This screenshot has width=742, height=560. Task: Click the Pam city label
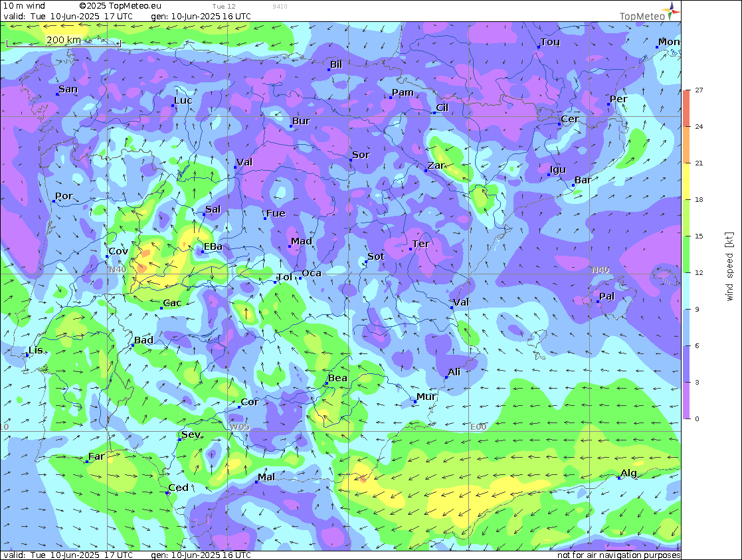403,92
